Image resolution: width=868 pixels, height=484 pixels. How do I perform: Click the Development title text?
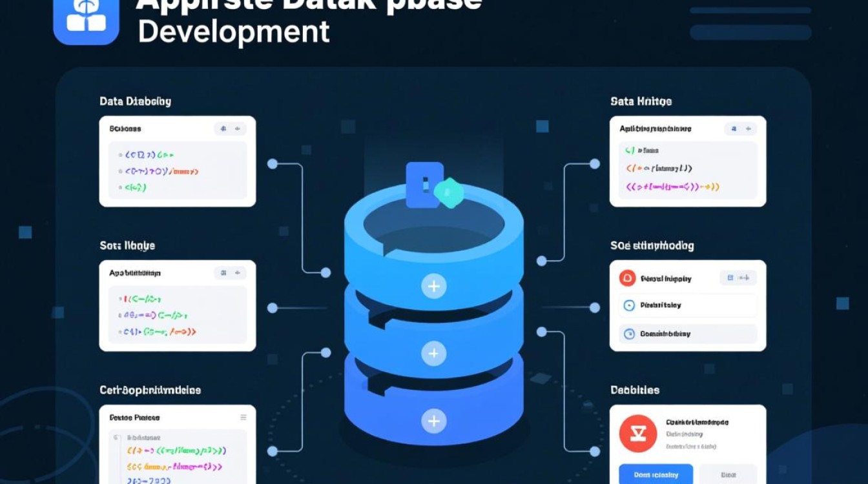click(234, 31)
